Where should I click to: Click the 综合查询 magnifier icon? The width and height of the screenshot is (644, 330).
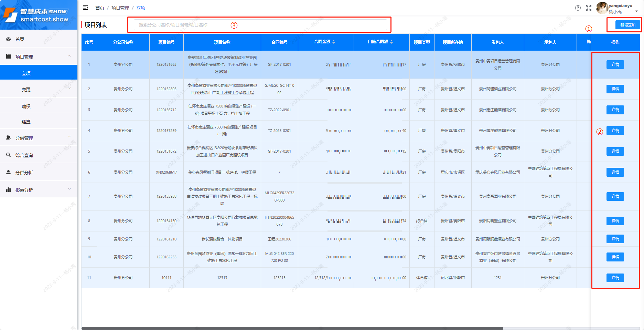(x=9, y=155)
